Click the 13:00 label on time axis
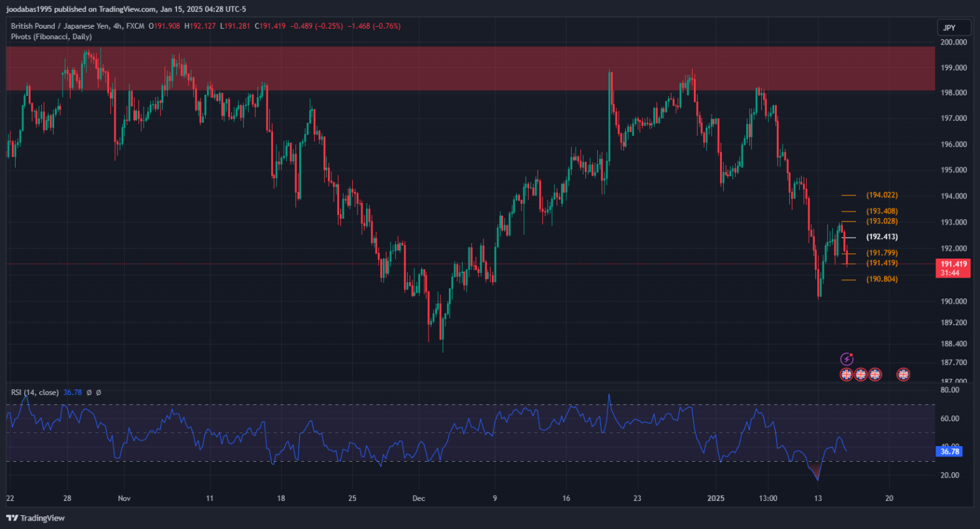 click(x=768, y=498)
